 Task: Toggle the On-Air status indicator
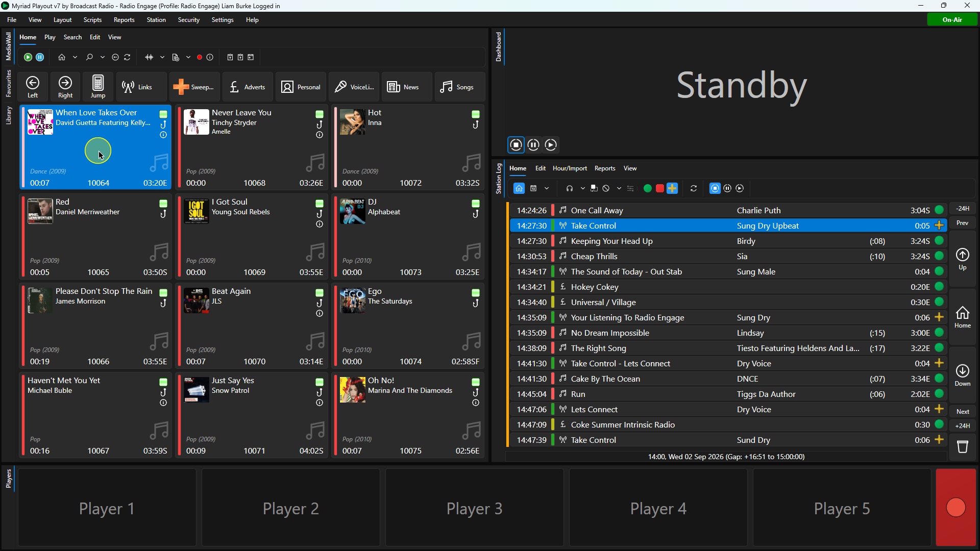pyautogui.click(x=952, y=19)
